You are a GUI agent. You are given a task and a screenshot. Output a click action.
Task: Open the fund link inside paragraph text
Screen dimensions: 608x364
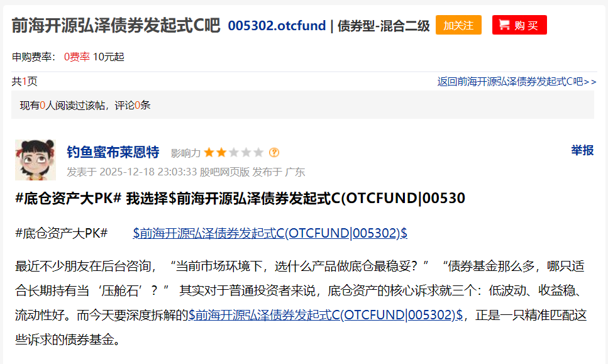[x=325, y=315]
